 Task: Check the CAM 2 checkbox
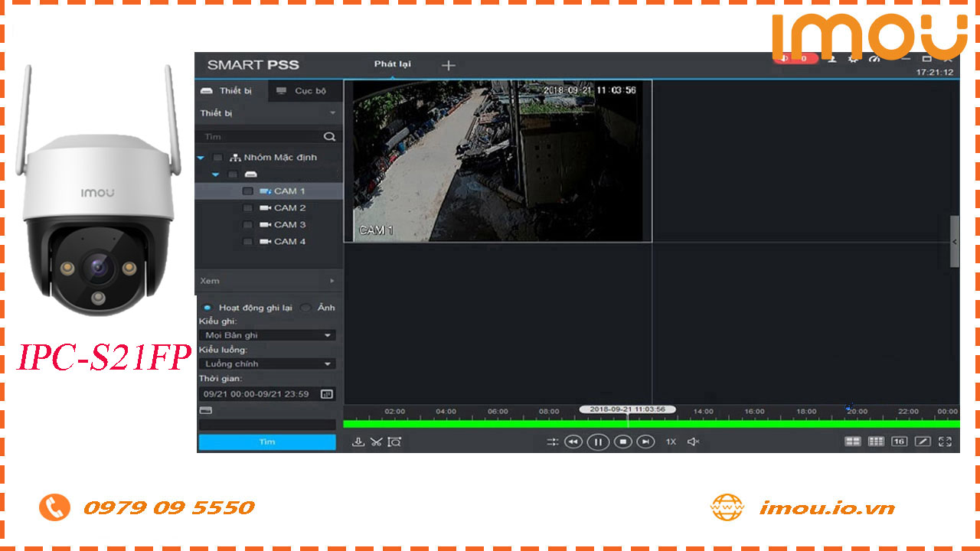[247, 208]
